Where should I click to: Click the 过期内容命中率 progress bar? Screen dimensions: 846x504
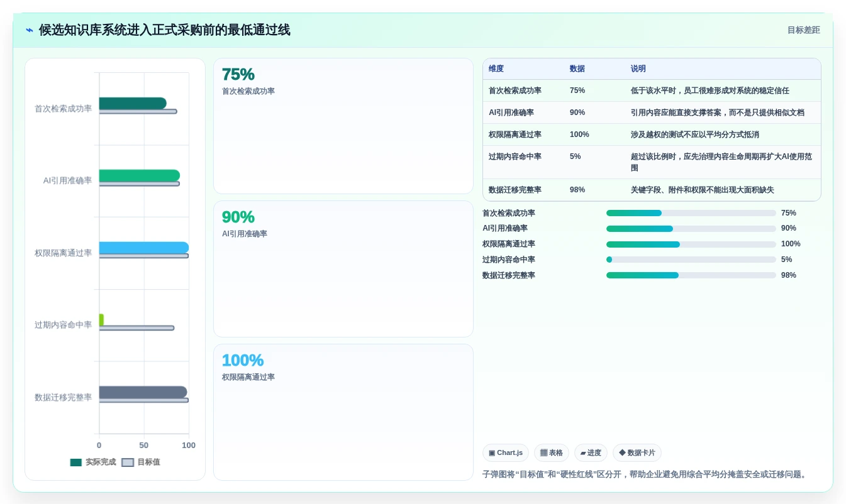click(x=691, y=260)
